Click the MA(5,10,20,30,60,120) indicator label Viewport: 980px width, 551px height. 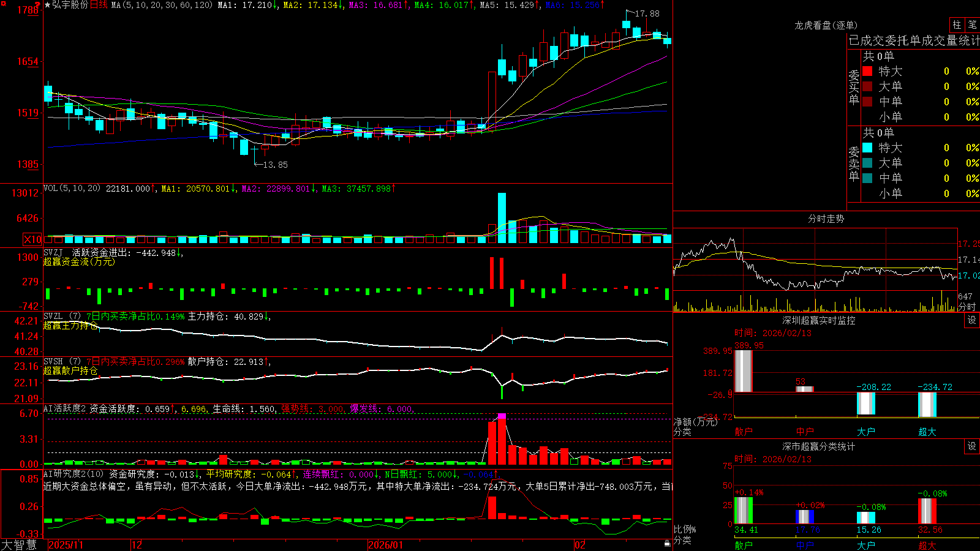[x=162, y=5]
